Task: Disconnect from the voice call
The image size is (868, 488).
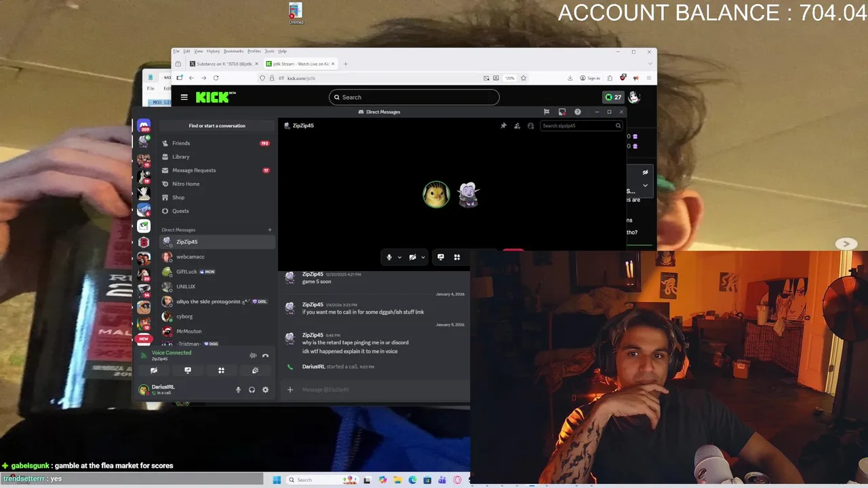Action: (x=265, y=355)
